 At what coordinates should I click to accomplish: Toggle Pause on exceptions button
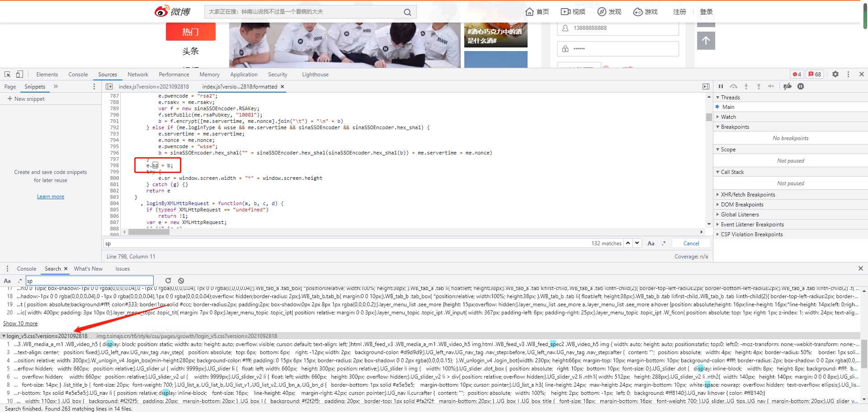pos(801,86)
